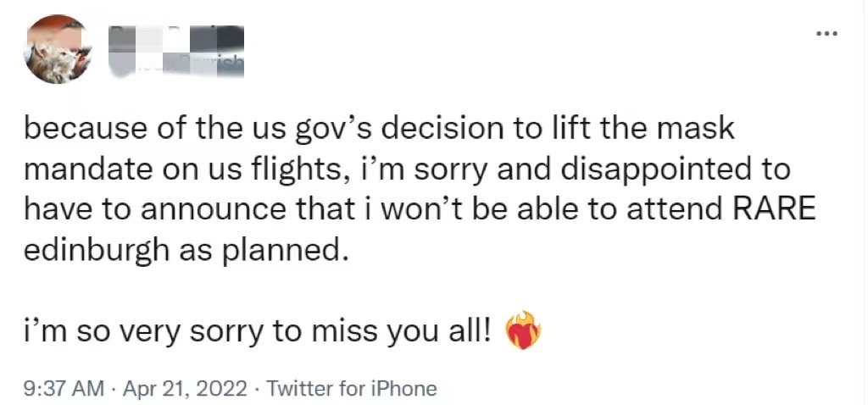Open the three-dot more options menu
Image resolution: width=868 pixels, height=405 pixels.
tap(826, 34)
